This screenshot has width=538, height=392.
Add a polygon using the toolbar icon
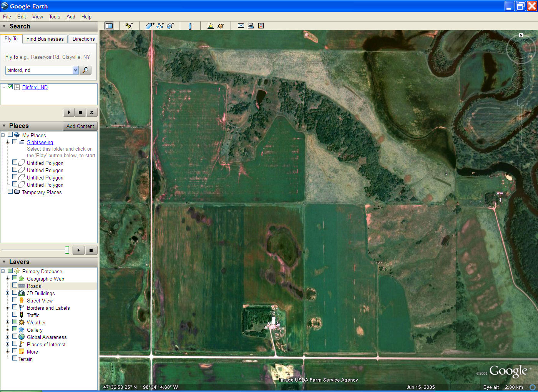[149, 26]
